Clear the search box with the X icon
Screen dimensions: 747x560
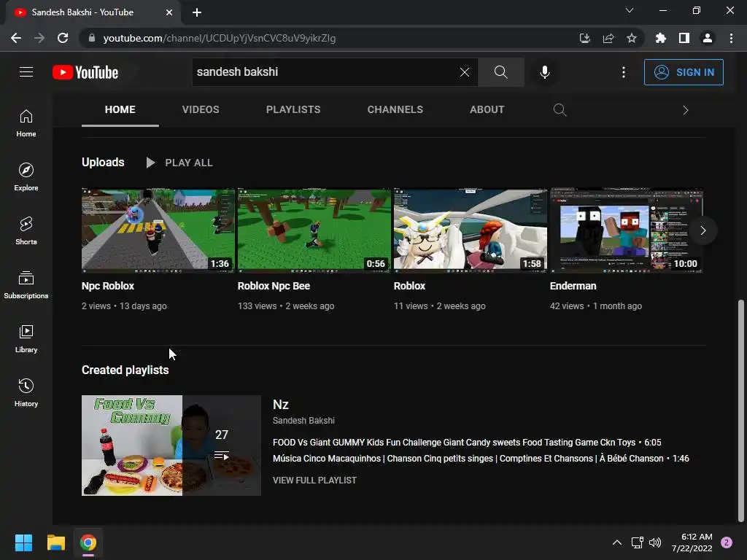(x=465, y=72)
